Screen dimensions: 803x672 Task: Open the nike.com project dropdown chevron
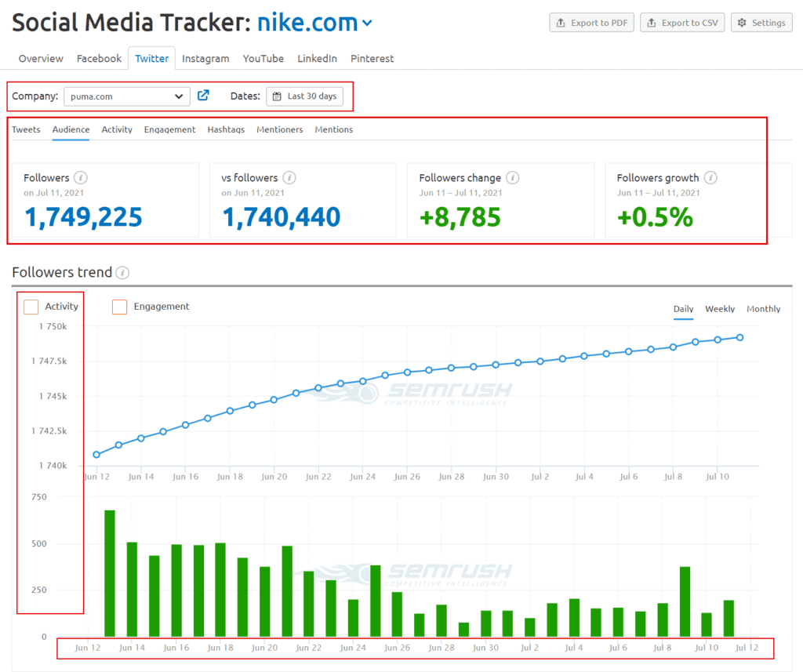[x=367, y=23]
